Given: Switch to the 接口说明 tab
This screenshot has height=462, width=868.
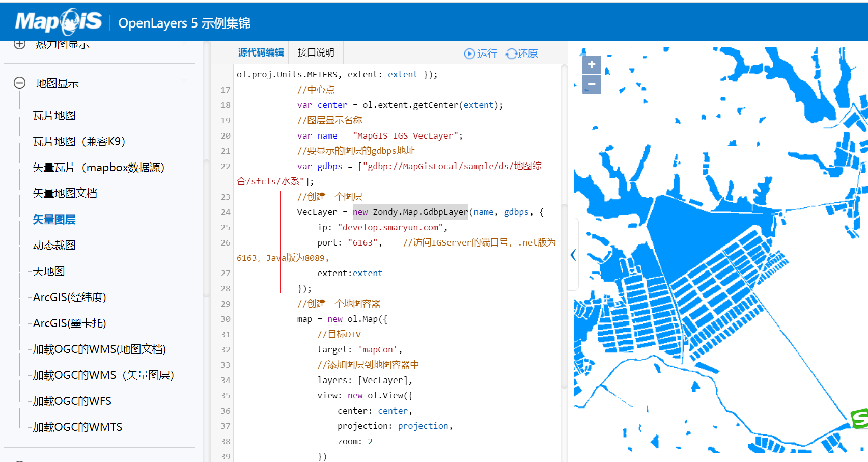Looking at the screenshot, I should click(316, 52).
